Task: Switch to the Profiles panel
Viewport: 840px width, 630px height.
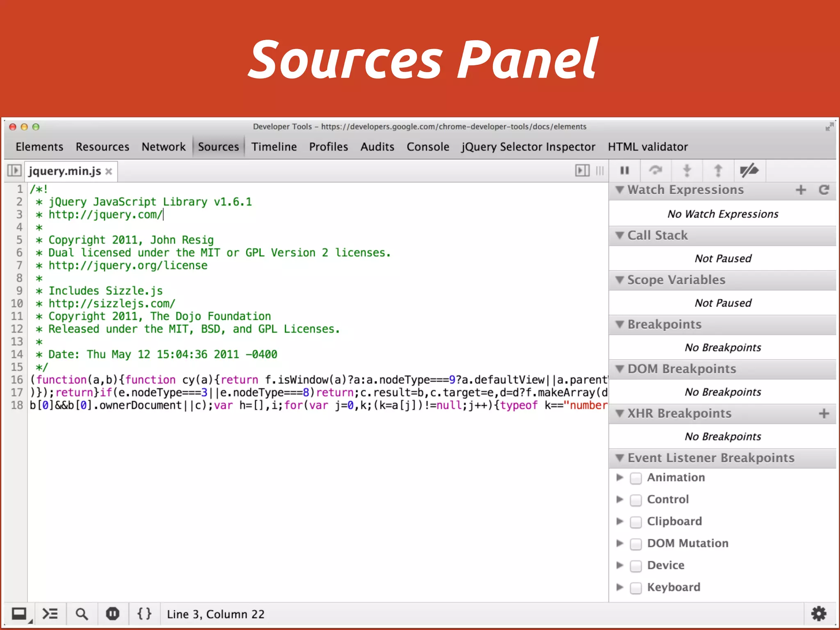Action: pyautogui.click(x=329, y=147)
